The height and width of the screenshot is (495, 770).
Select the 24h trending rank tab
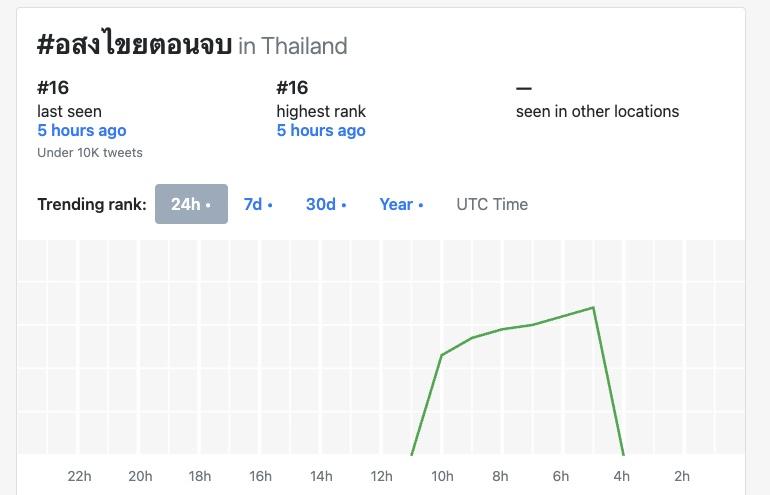pyautogui.click(x=191, y=204)
